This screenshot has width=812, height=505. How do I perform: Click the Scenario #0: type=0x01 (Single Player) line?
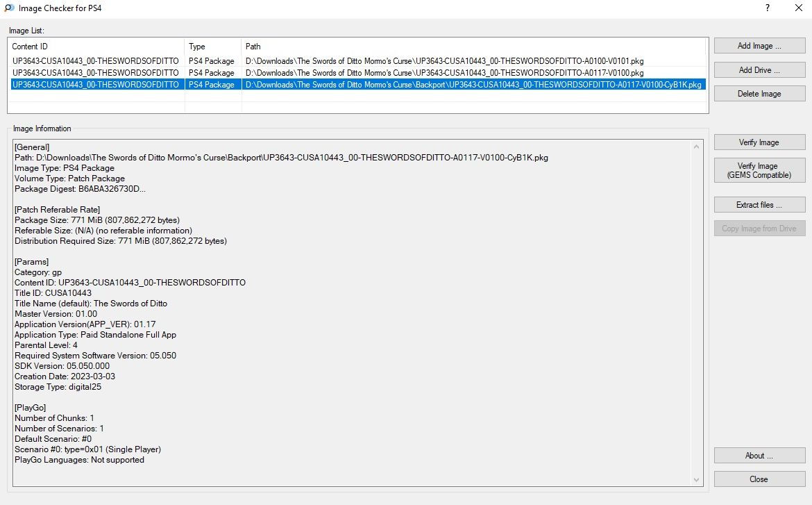(87, 449)
